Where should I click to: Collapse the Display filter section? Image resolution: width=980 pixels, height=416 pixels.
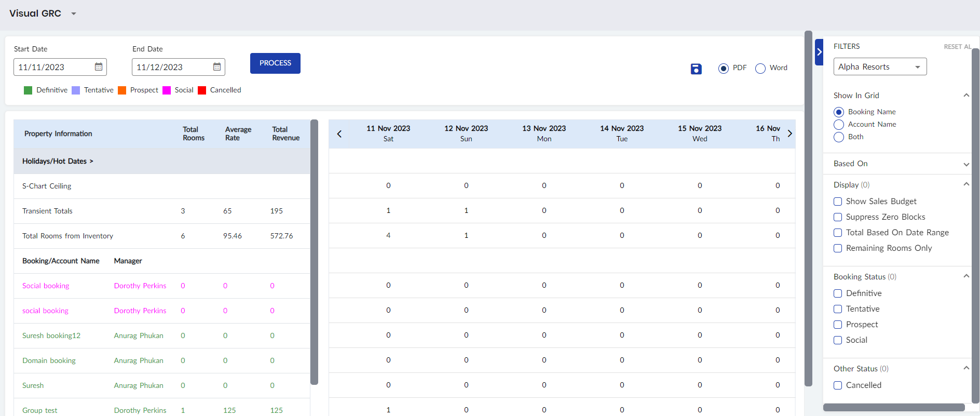tap(966, 184)
